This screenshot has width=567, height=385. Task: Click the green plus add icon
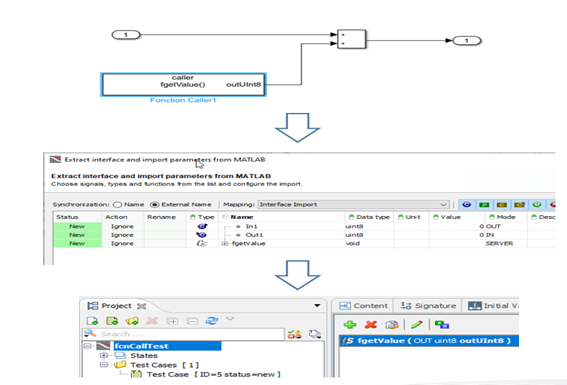pyautogui.click(x=350, y=325)
